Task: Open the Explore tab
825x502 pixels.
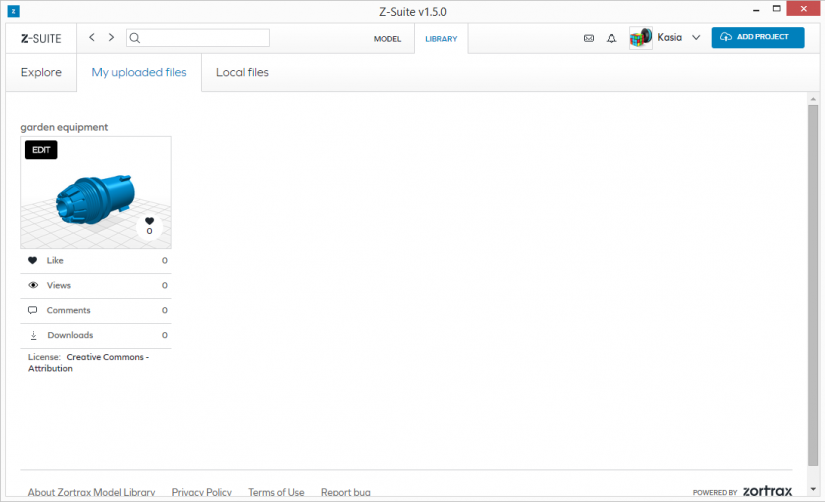Action: [x=41, y=72]
